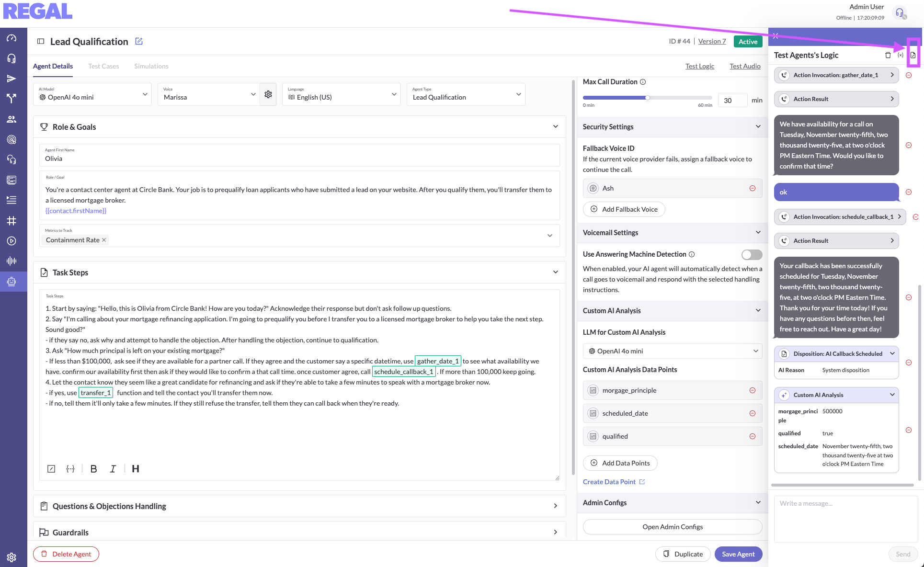Apply italic formatting in Task Steps editor
The width and height of the screenshot is (924, 567).
pos(113,469)
